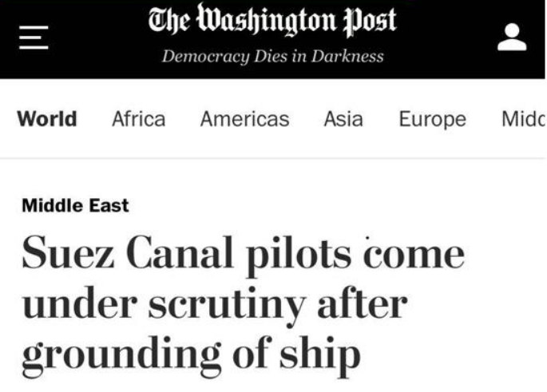The image size is (547, 392).
Task: Navigate to the Europe section
Action: pyautogui.click(x=432, y=120)
